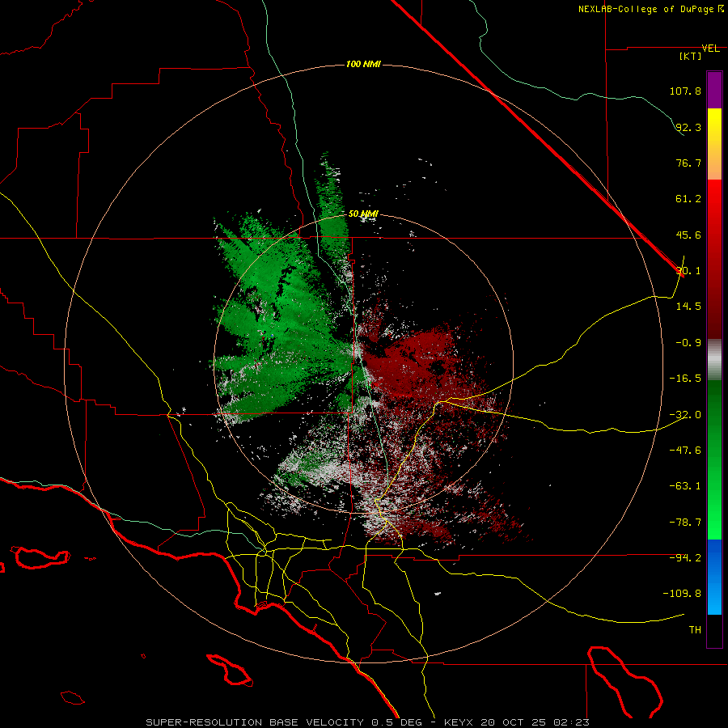Click the purple segment of the velocity color bar
The image size is (728, 728).
click(714, 90)
